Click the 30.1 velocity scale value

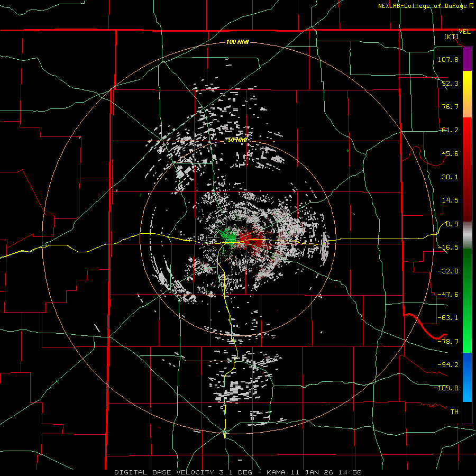pos(450,177)
